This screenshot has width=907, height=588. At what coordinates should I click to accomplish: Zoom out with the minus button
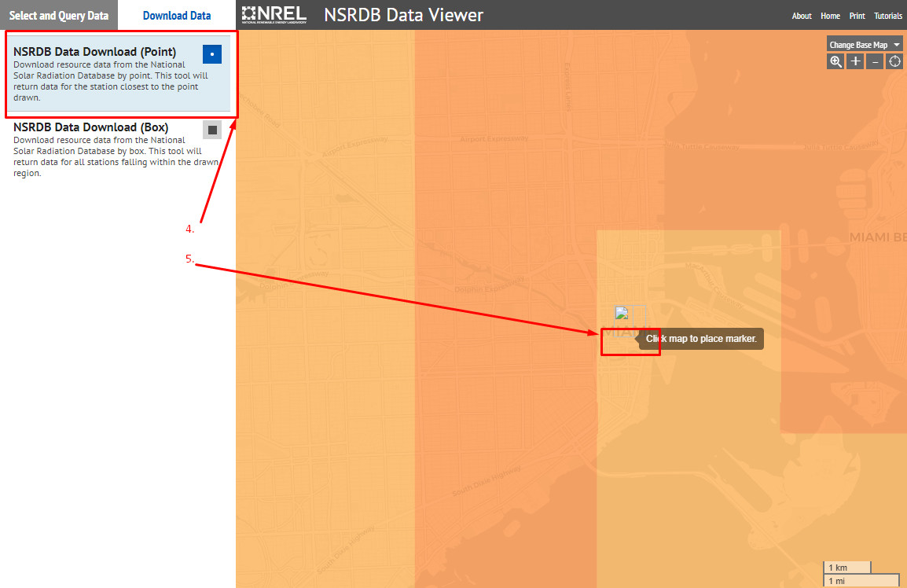click(875, 61)
